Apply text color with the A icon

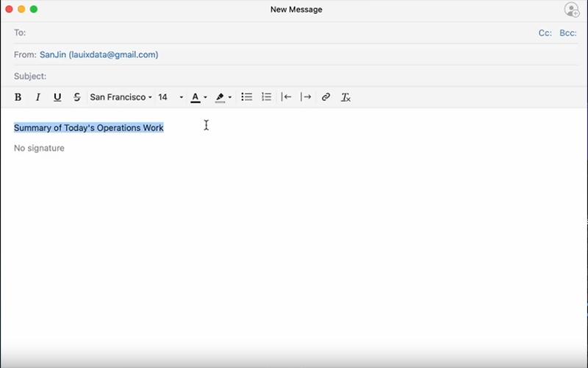click(x=195, y=97)
